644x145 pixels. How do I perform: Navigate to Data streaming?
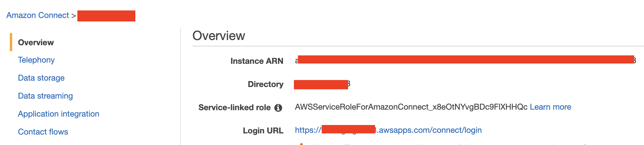tap(45, 96)
